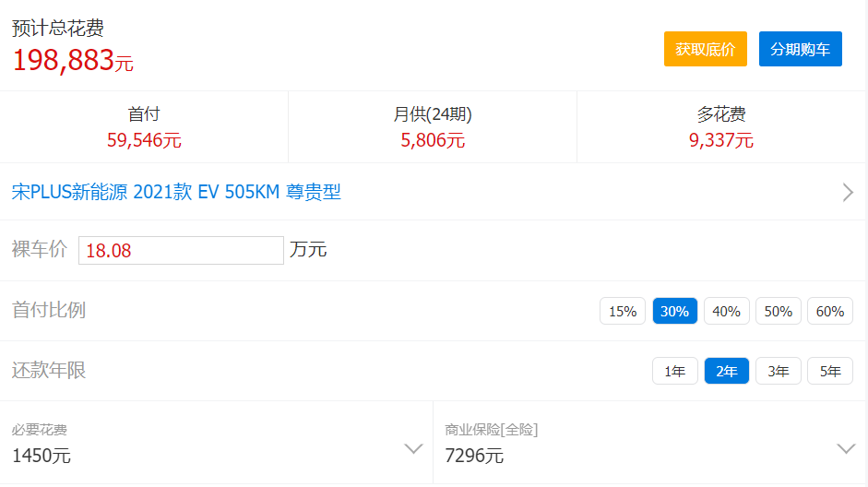868x487 pixels.
Task: Click the 首付比例 label
Action: click(49, 310)
